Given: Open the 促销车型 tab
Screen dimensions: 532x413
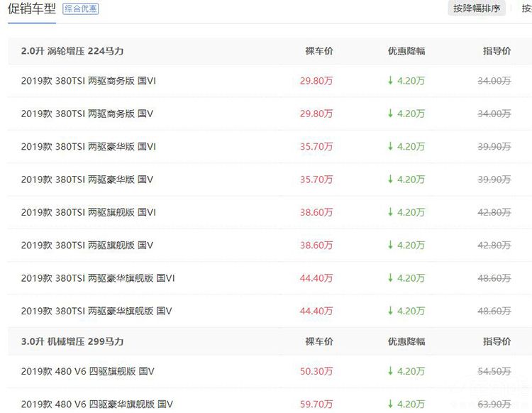Looking at the screenshot, I should coord(31,9).
